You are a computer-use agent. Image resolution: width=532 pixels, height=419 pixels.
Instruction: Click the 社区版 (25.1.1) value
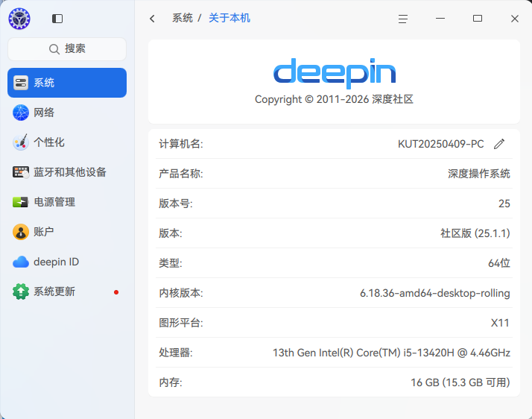click(x=475, y=233)
